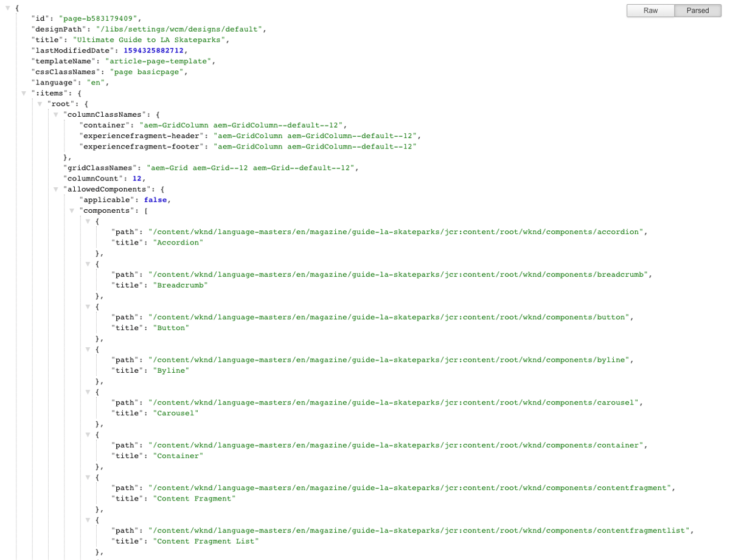Collapse the "allowedComponents" object
The width and height of the screenshot is (730, 560).
55,189
